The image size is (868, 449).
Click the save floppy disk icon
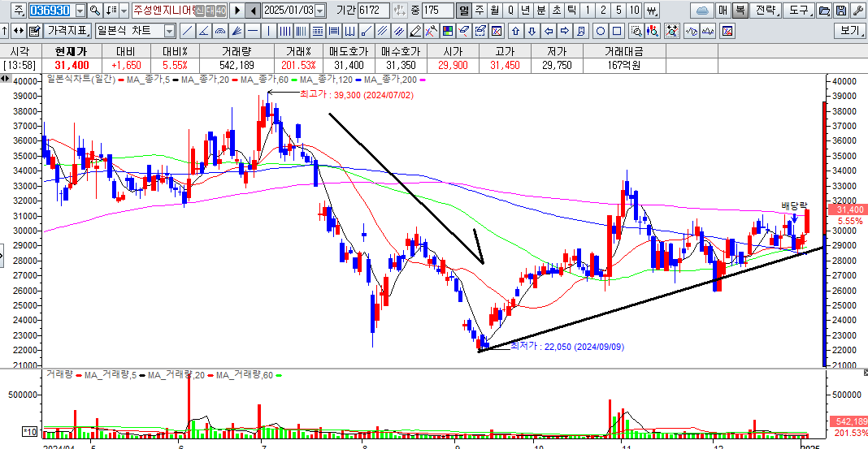(840, 11)
